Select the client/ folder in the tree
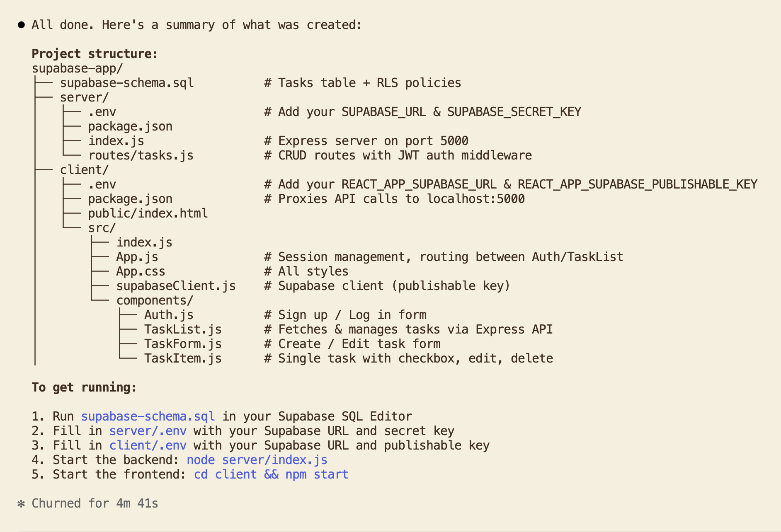 [x=84, y=170]
